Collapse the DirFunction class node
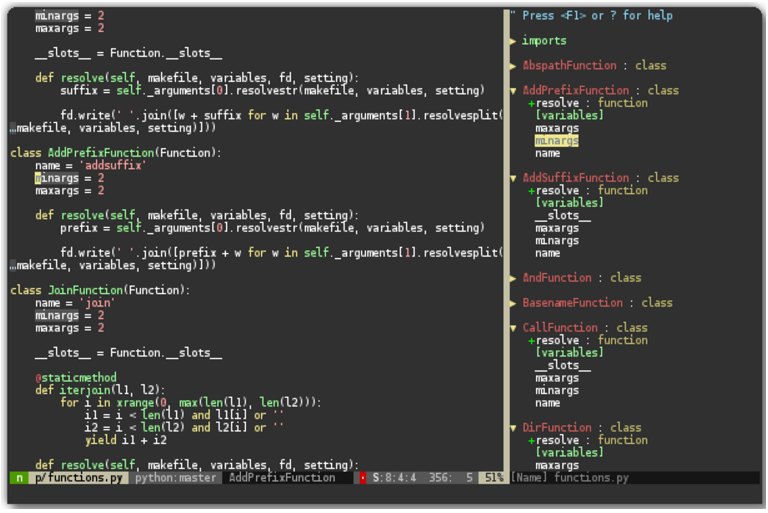The height and width of the screenshot is (513, 768). (x=513, y=428)
